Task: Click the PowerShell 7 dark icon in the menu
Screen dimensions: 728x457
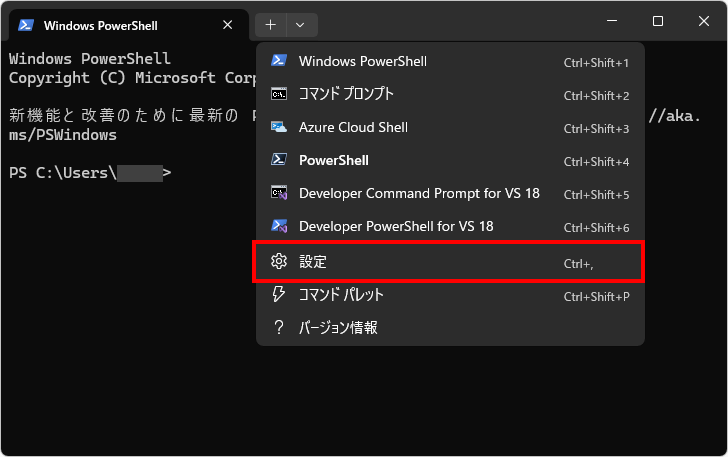Action: pyautogui.click(x=279, y=160)
